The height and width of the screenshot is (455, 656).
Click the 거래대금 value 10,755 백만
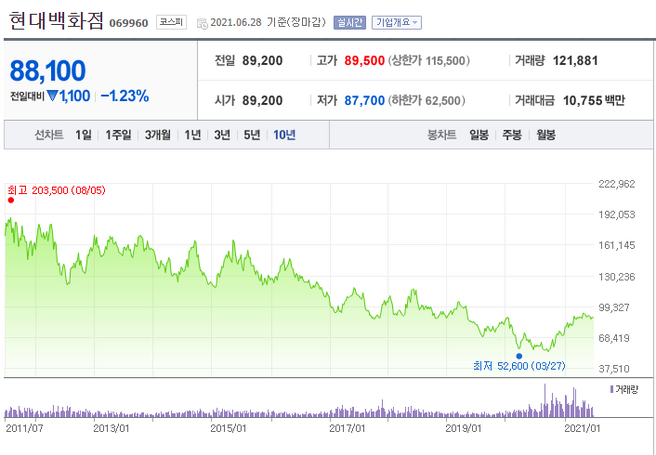(x=594, y=100)
